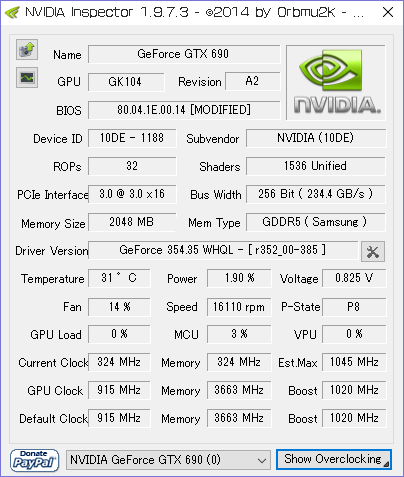Click the Voltage 0.825 V field
Screen dimensions: 404x477
click(x=354, y=278)
